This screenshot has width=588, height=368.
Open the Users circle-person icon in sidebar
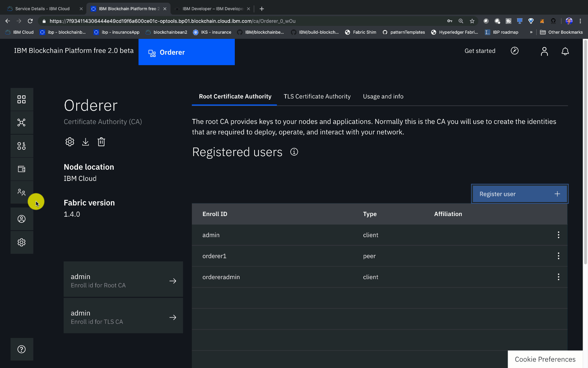click(21, 219)
